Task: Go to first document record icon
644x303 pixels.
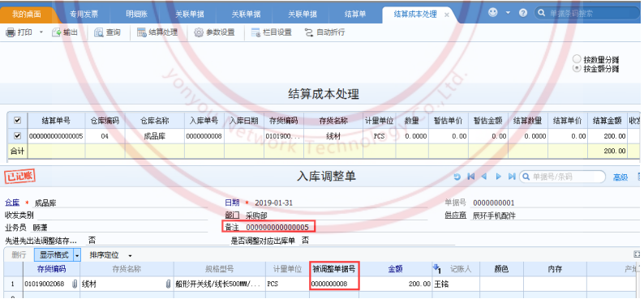Action: click(x=470, y=177)
